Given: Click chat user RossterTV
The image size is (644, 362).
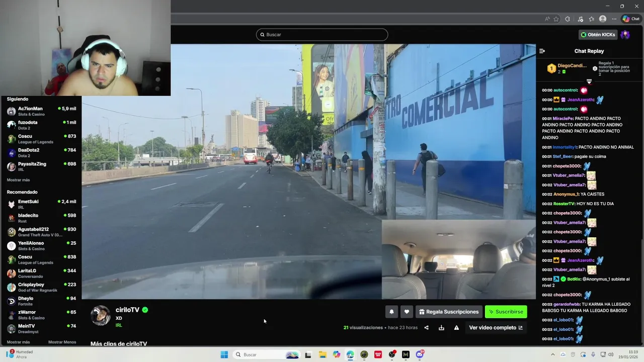Looking at the screenshot, I should click(564, 204).
